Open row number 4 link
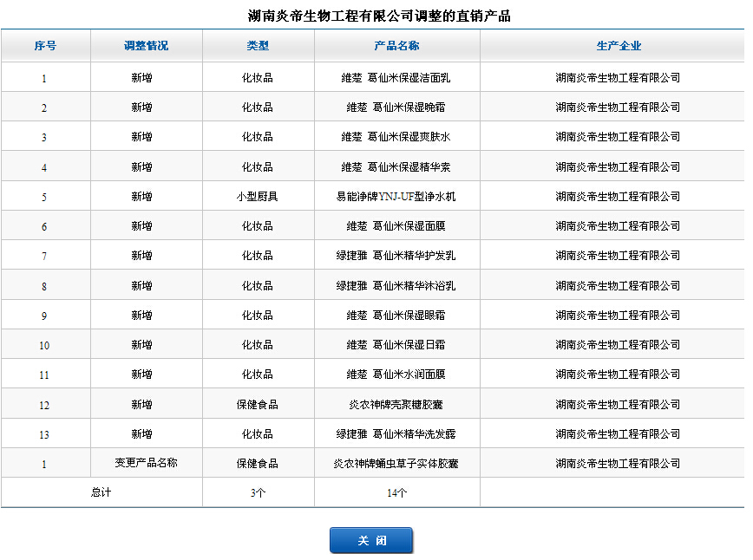Screen dimensions: 753x560 [x=44, y=167]
